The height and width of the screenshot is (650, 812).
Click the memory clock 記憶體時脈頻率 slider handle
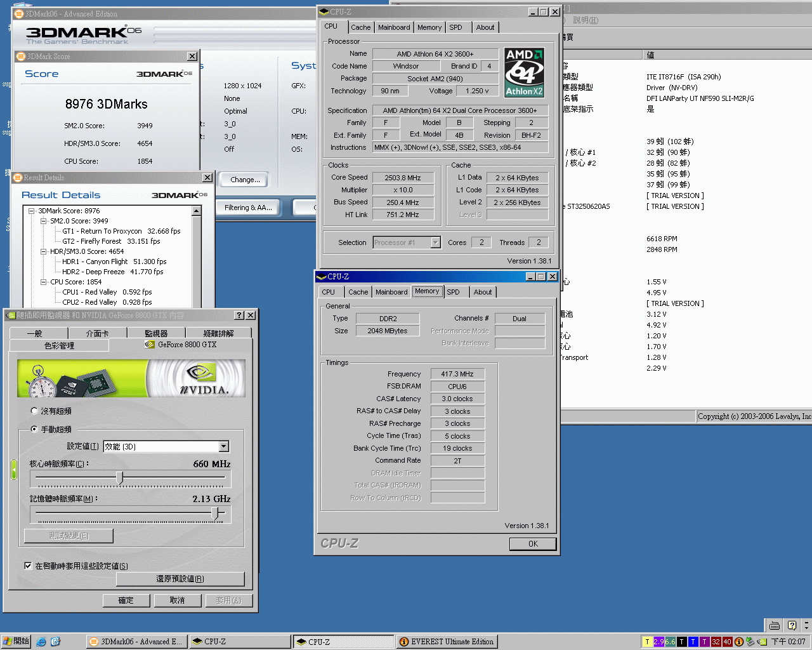215,513
